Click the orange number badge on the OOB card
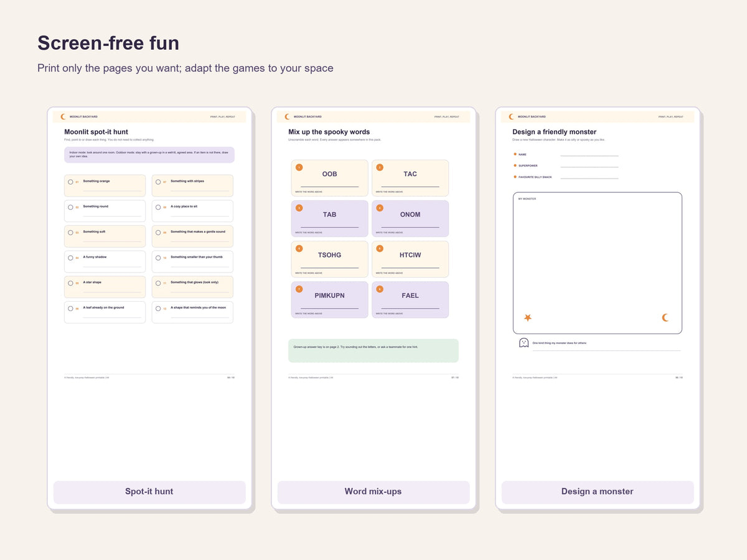This screenshot has height=560, width=747. 299,167
